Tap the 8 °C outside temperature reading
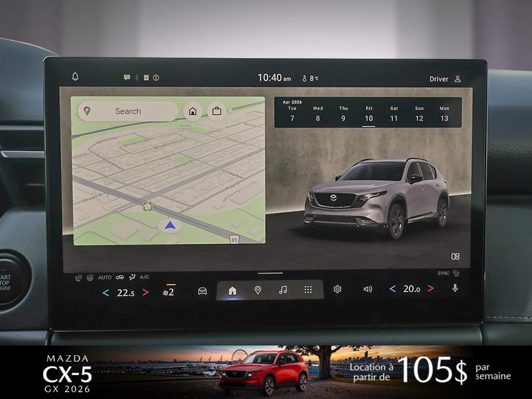Viewport: 532px width, 399px height. coord(314,78)
